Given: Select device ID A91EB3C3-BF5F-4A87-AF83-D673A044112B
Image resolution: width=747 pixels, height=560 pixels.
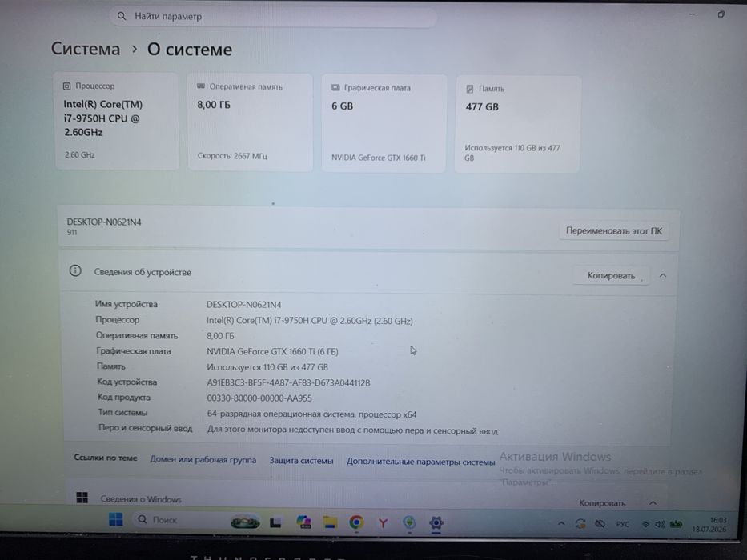Looking at the screenshot, I should [x=288, y=383].
